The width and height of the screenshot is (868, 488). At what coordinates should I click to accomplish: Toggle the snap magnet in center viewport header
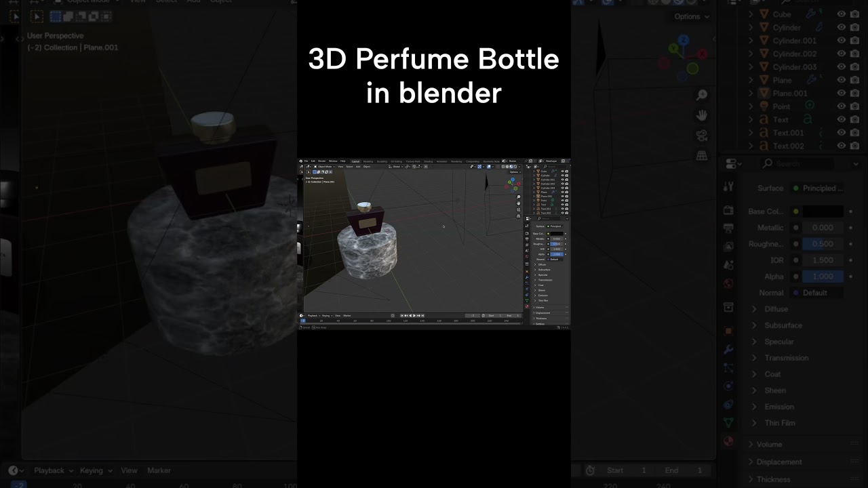414,167
